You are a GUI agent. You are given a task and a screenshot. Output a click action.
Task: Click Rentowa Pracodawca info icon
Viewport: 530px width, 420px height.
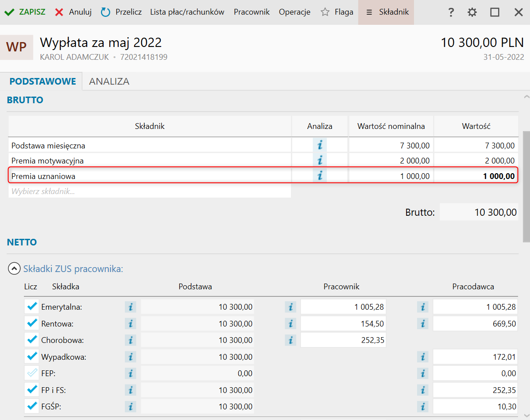(x=423, y=324)
